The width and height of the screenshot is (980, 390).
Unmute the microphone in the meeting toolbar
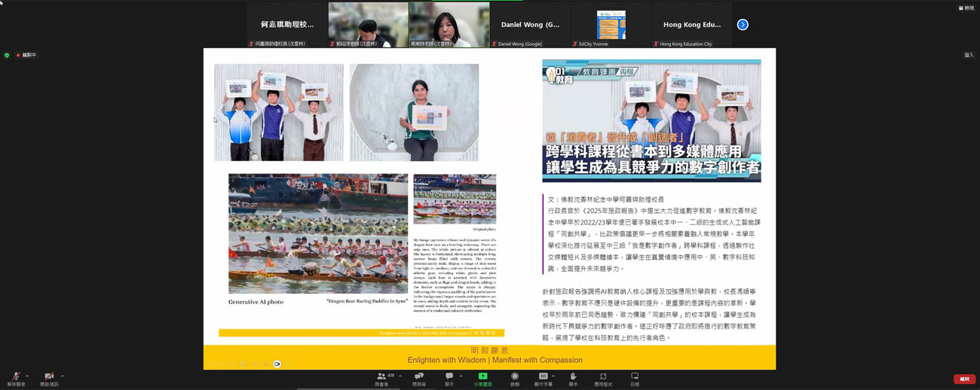tap(15, 376)
